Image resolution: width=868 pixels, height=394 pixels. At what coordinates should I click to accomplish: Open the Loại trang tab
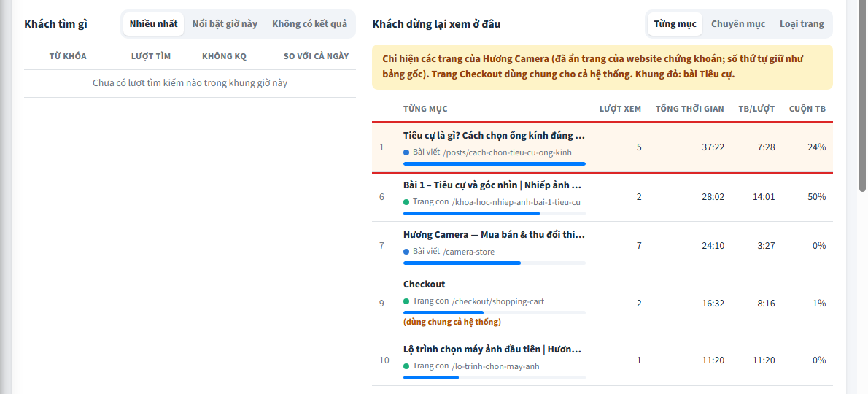pos(802,24)
